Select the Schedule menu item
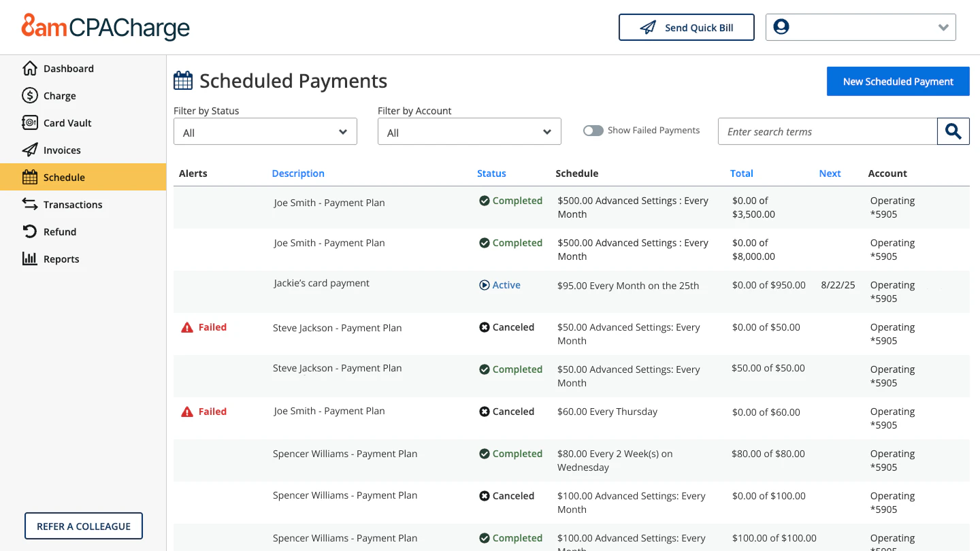The image size is (980, 551). (65, 177)
